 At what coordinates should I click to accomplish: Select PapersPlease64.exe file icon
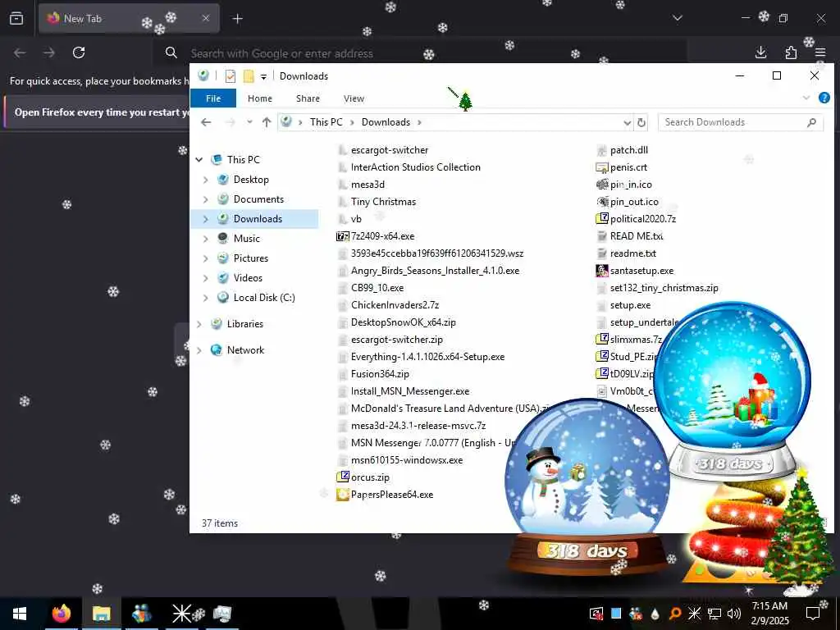pyautogui.click(x=342, y=495)
